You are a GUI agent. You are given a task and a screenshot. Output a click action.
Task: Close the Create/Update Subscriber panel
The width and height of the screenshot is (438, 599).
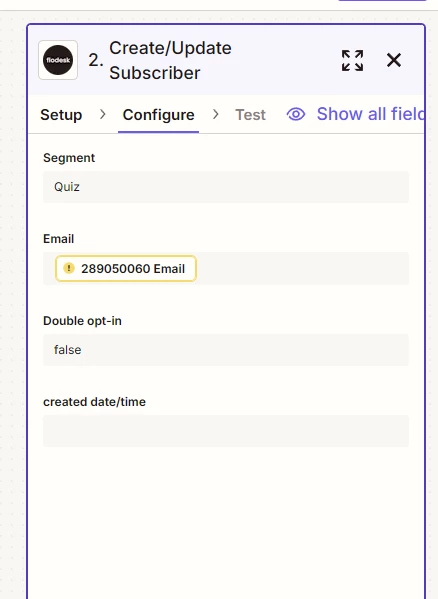[x=394, y=60]
